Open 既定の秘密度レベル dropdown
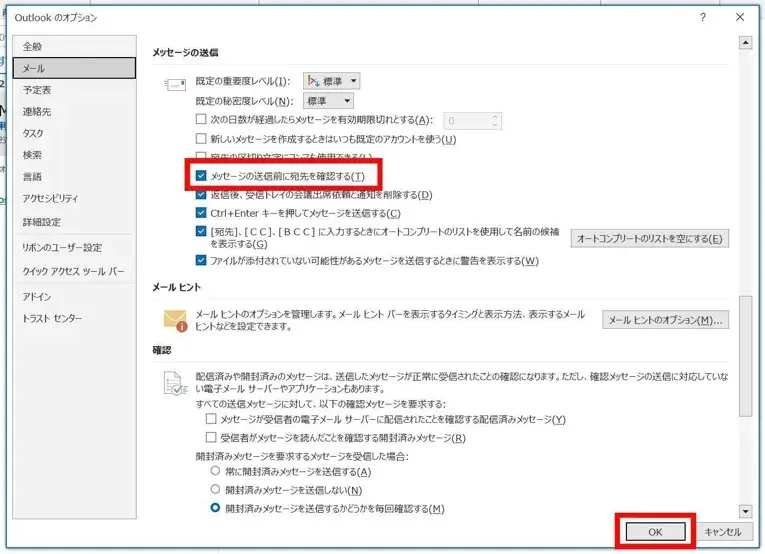This screenshot has width=765, height=554. tap(328, 101)
